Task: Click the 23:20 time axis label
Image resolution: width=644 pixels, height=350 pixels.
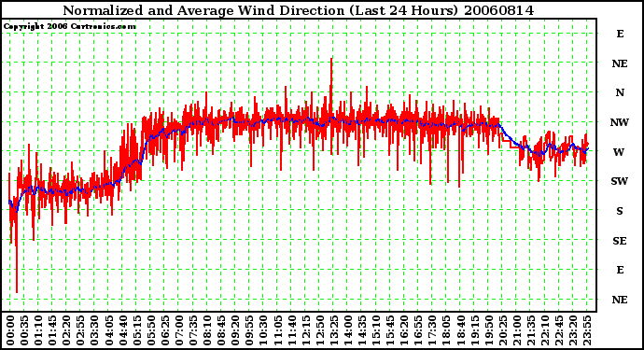Action: [x=573, y=330]
